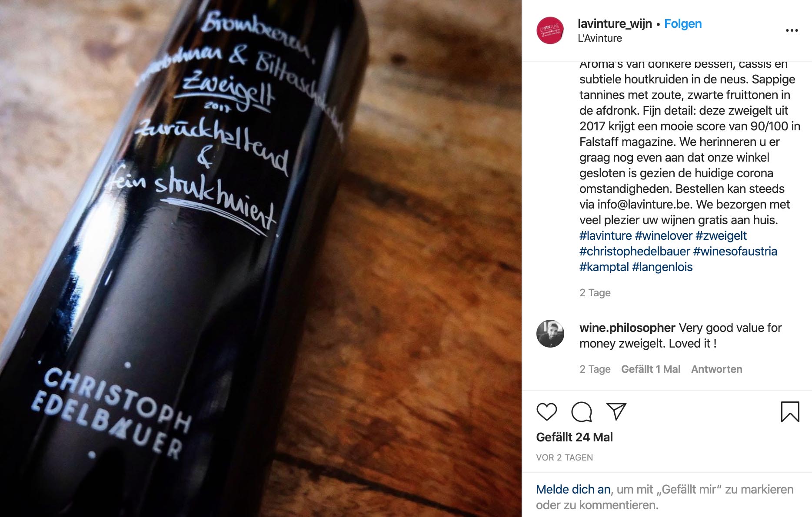This screenshot has width=812, height=517.
Task: Open #winesofaustria hashtag
Action: click(x=735, y=251)
